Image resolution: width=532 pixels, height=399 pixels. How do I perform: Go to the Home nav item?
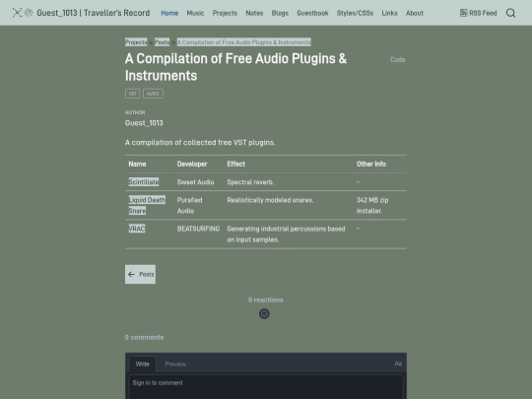169,13
